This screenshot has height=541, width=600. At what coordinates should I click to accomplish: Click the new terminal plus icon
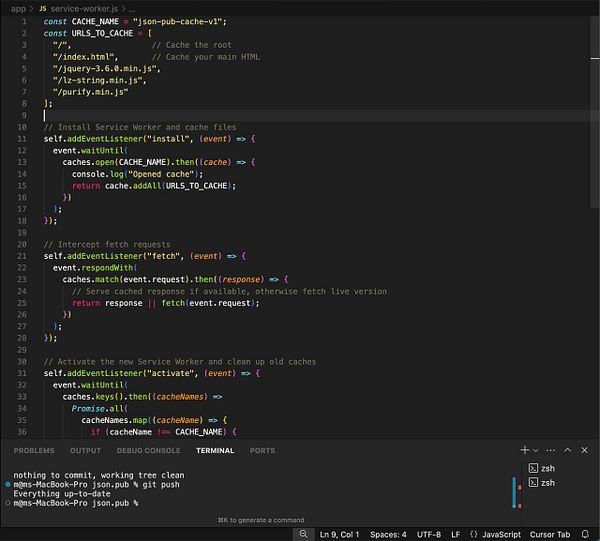coord(524,451)
